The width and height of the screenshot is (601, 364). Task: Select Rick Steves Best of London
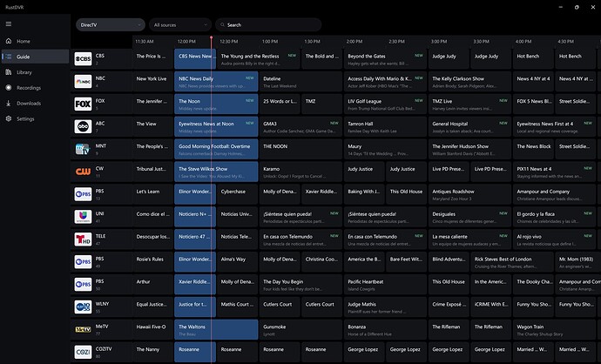(x=512, y=262)
